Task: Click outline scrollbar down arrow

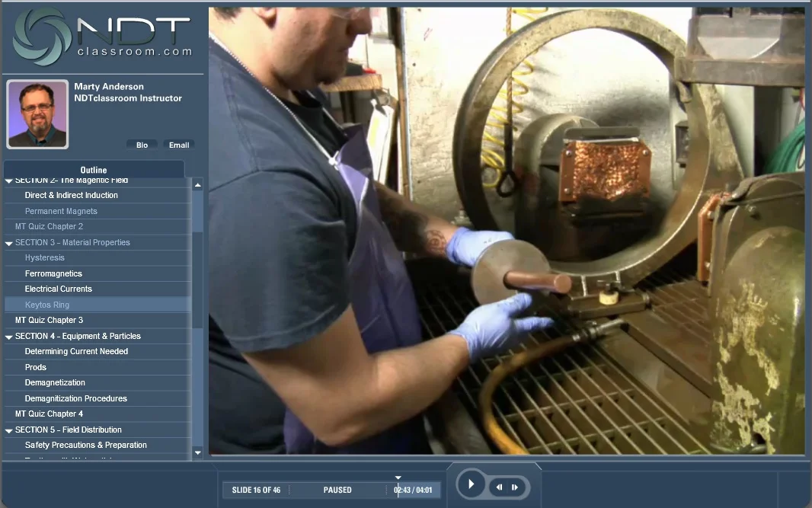Action: [197, 452]
